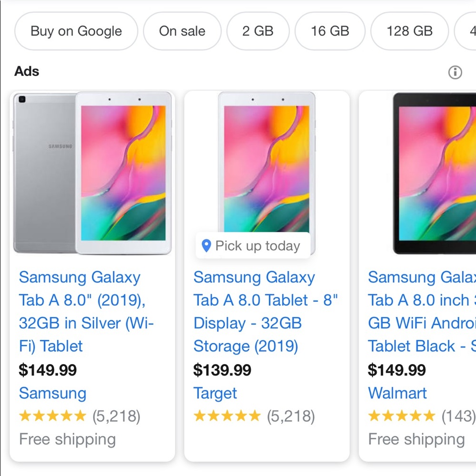This screenshot has width=476, height=476.
Task: Click the Ads info icon
Action: click(455, 72)
